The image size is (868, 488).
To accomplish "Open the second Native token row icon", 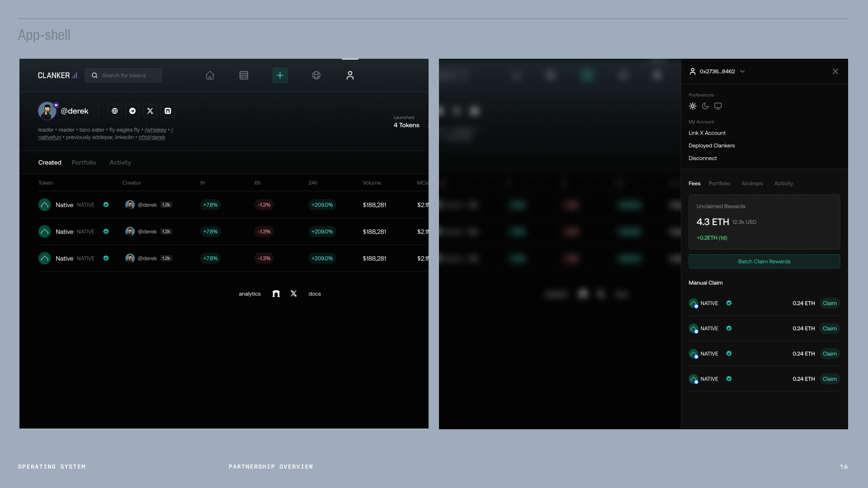I will (x=45, y=232).
